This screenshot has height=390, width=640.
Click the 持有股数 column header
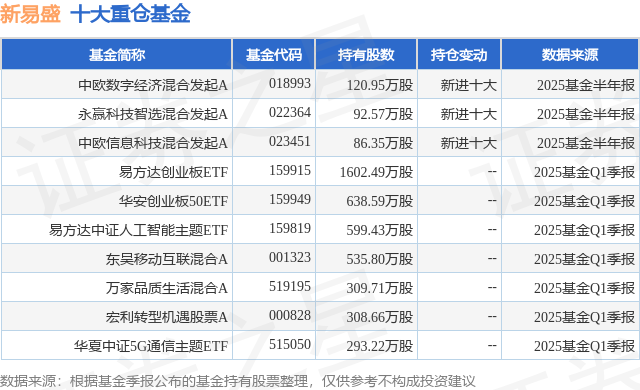(366, 55)
